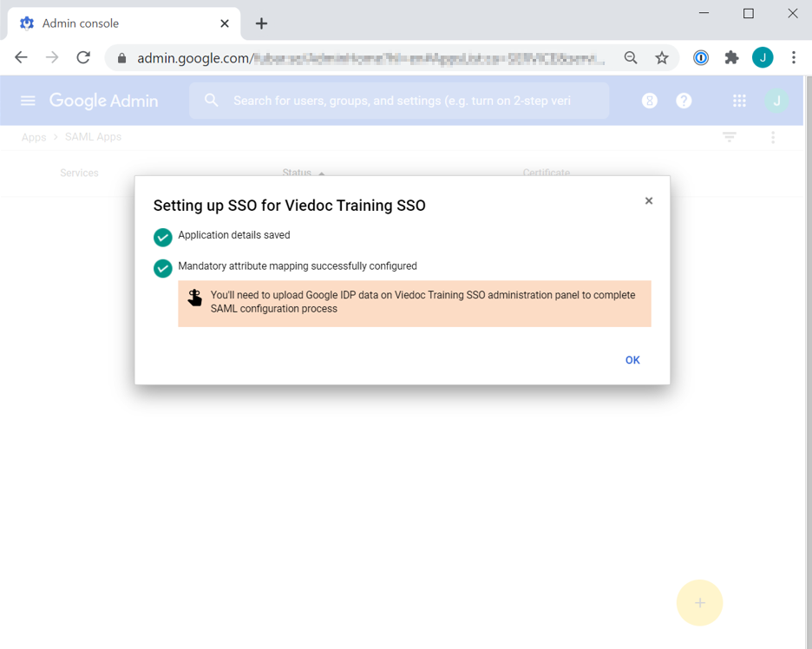Open the Chrome extensions puzzle icon
Screen dimensions: 812x649
coord(731,57)
